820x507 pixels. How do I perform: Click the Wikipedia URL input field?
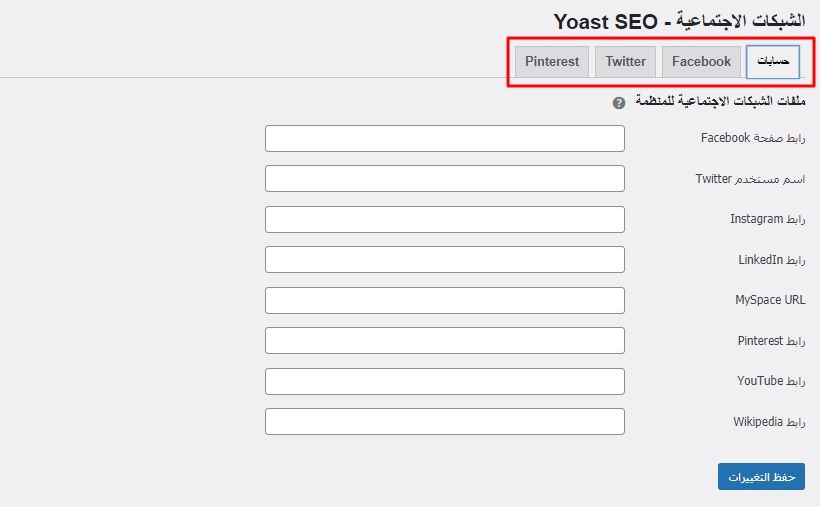(444, 422)
